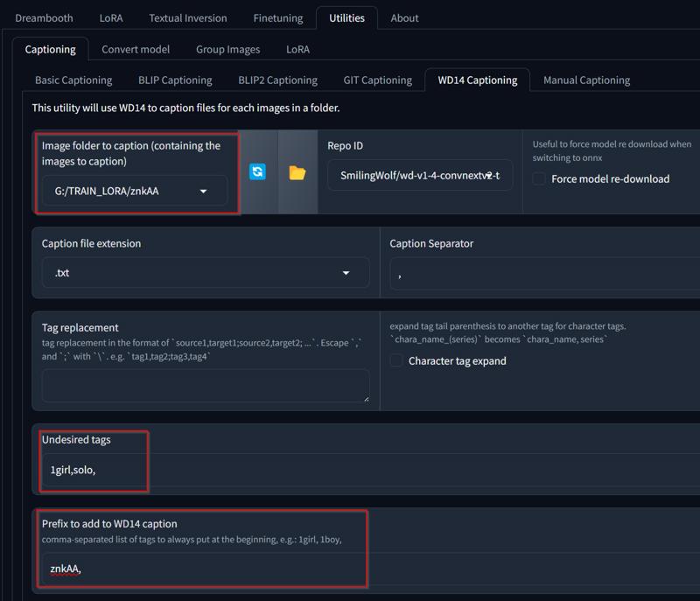Open the About tab
700x601 pixels.
point(404,18)
